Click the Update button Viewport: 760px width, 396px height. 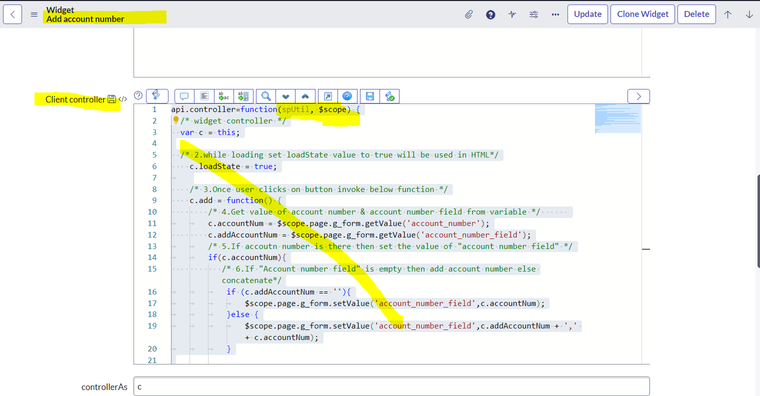(587, 14)
